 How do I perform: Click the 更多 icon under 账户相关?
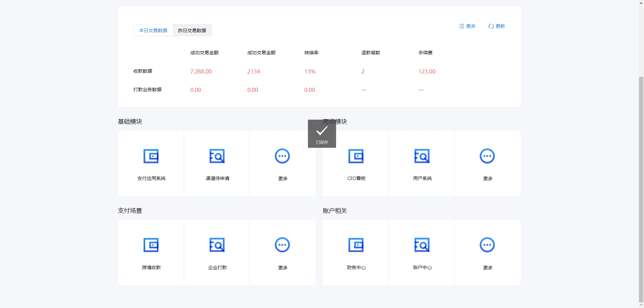pyautogui.click(x=487, y=245)
